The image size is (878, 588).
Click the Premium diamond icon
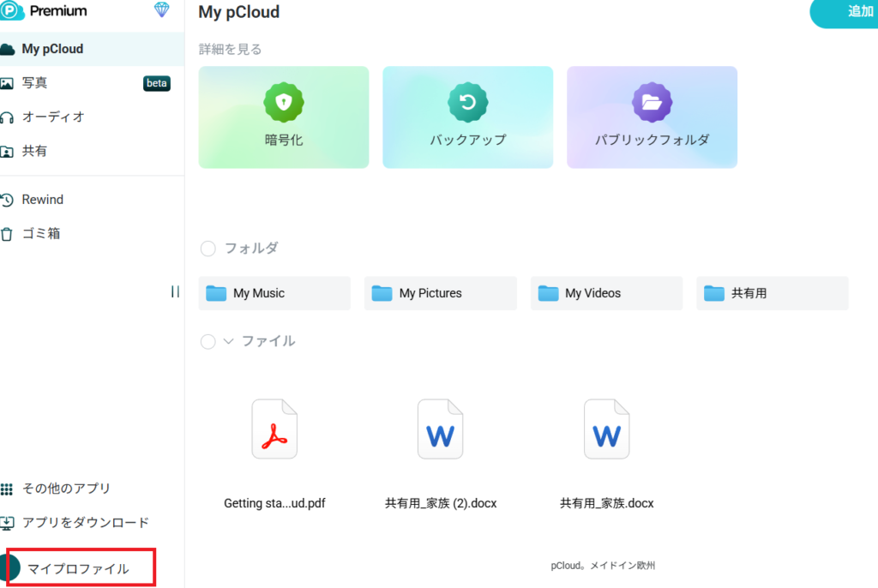(x=161, y=10)
